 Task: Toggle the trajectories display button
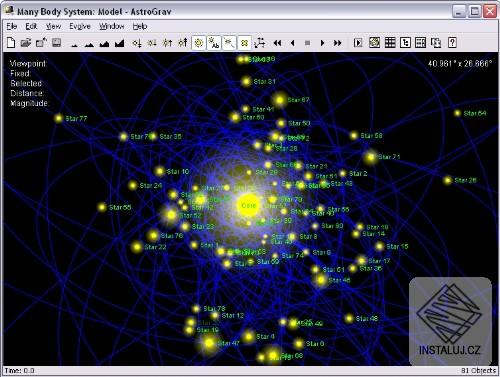click(x=229, y=43)
